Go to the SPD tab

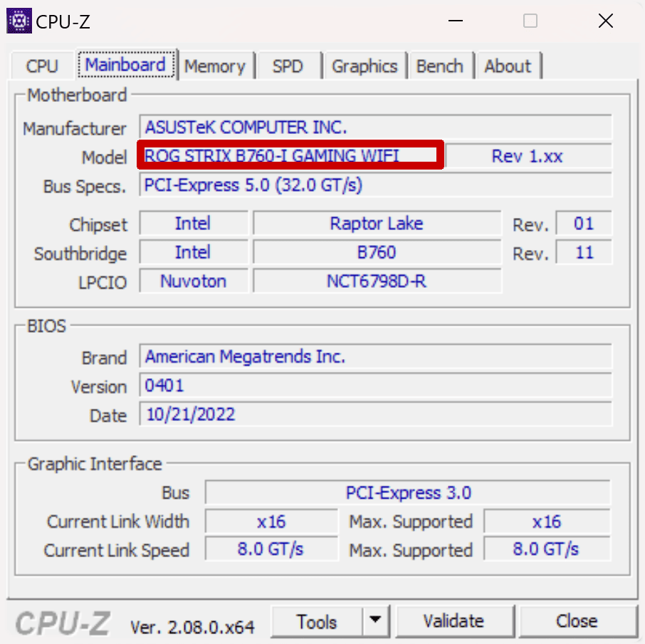pos(288,66)
